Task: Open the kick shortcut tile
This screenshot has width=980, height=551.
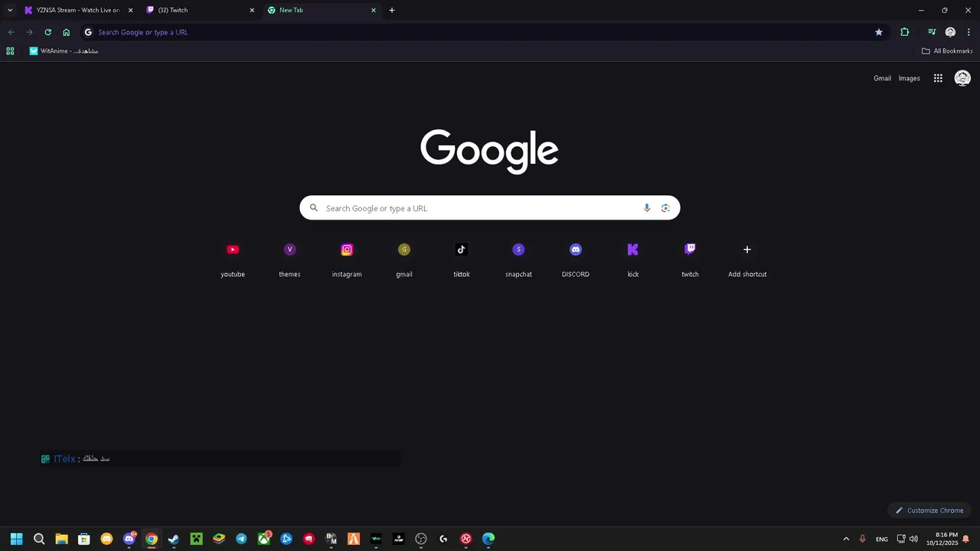Action: point(632,259)
